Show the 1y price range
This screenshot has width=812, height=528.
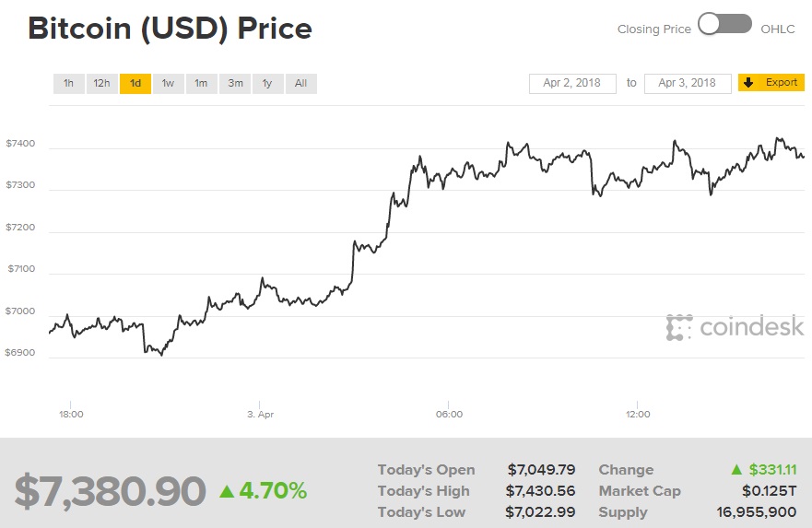(267, 84)
